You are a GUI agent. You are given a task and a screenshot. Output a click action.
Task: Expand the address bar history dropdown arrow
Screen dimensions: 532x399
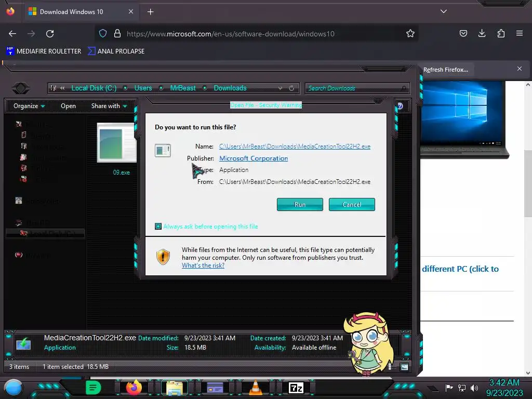click(280, 88)
